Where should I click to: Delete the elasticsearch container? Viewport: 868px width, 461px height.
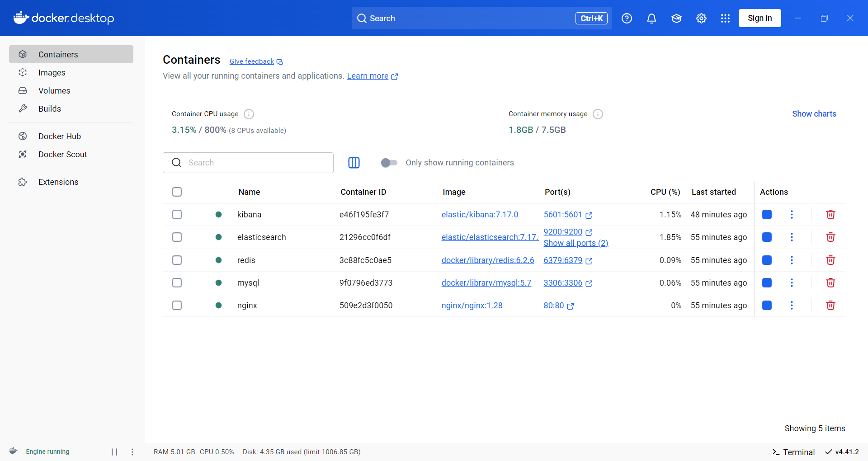click(x=830, y=237)
